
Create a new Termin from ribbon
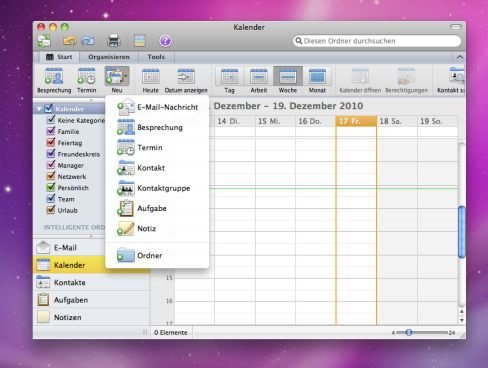click(x=86, y=80)
